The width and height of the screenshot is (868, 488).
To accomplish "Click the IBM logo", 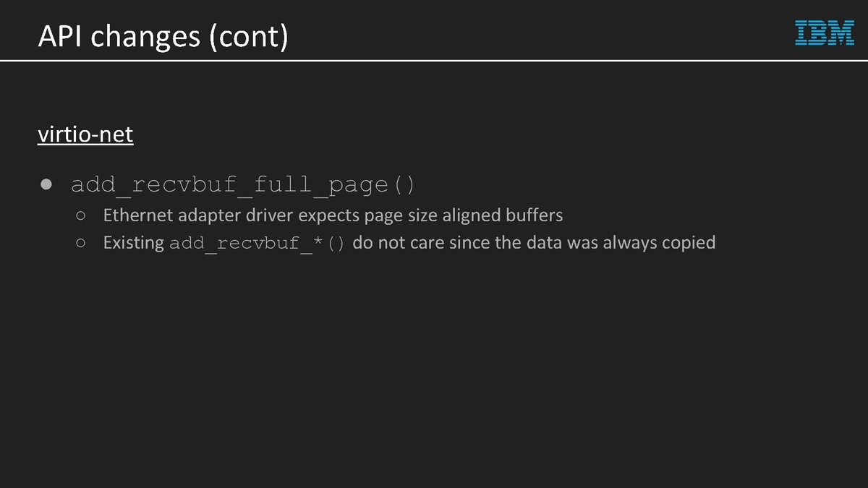I will coord(825,33).
